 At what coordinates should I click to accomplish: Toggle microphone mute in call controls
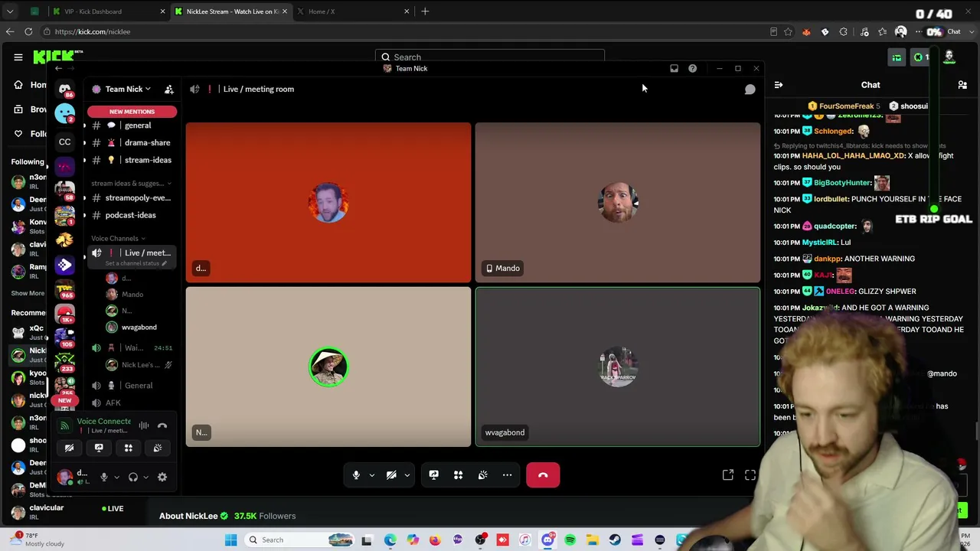point(356,475)
